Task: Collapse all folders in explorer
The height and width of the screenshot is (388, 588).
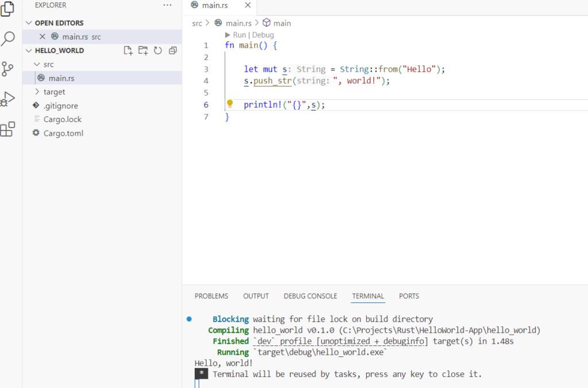Action: [173, 51]
